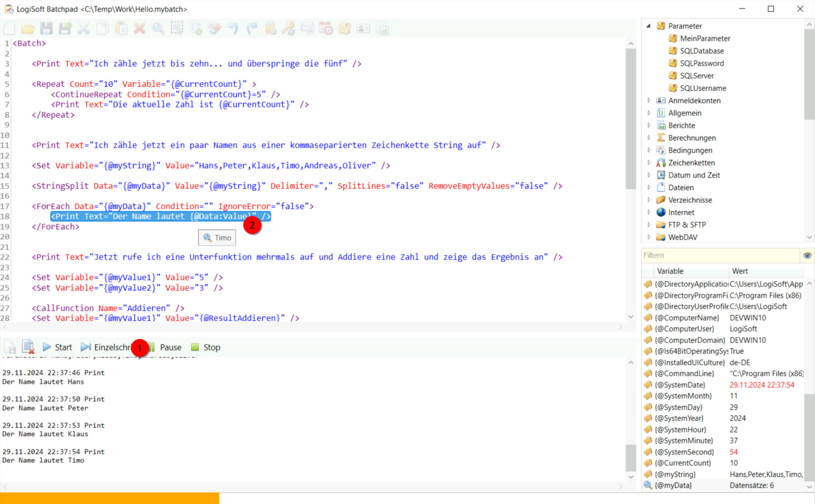Expand the Datum und Zeit category
This screenshot has width=815, height=504.
pos(649,175)
